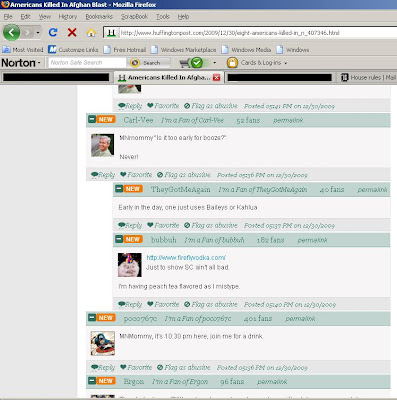This screenshot has width=397, height=400.
Task: Click the Norton shopping cart safe icon
Action: click(191, 63)
